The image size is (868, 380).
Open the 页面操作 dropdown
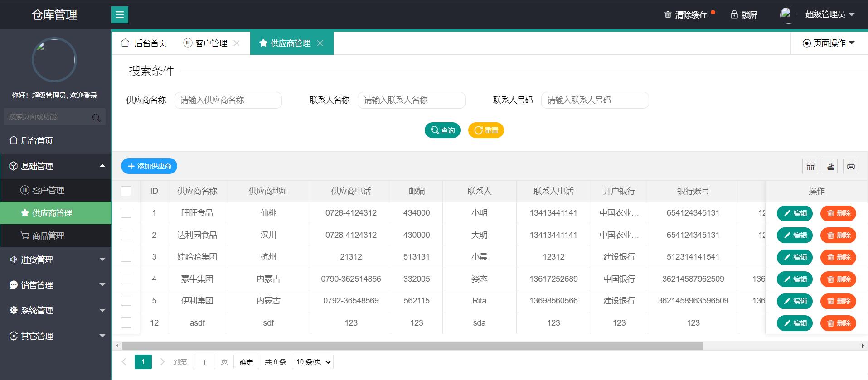click(829, 43)
